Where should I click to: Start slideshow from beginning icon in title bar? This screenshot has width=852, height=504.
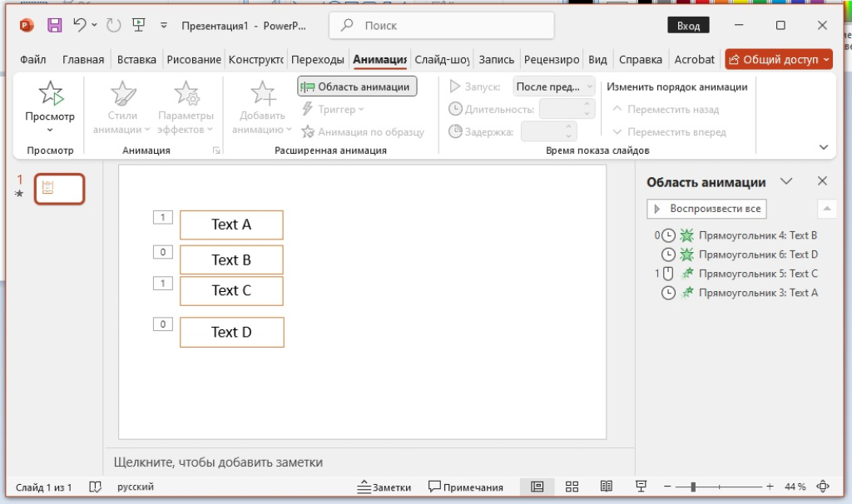(138, 25)
